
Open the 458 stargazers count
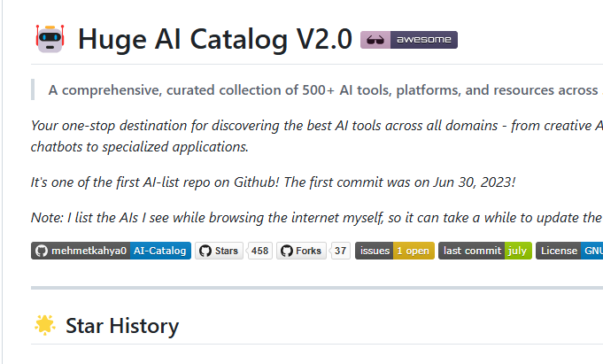(260, 251)
